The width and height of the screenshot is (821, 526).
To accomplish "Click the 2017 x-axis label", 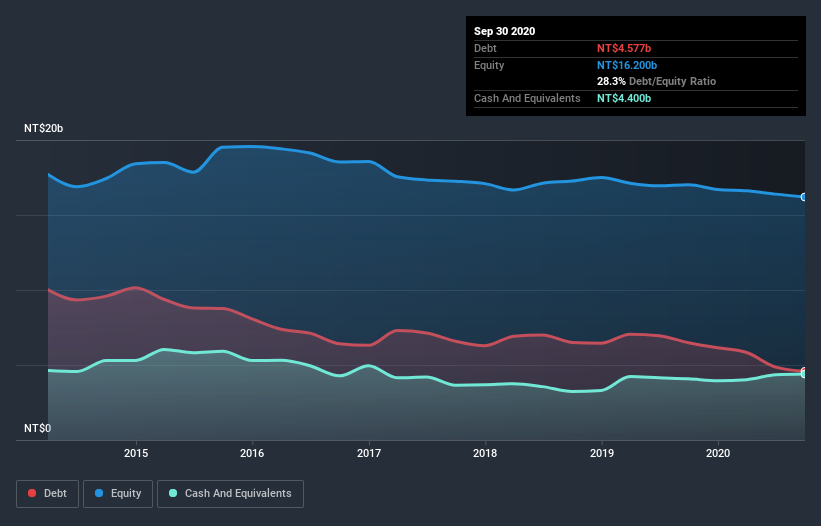I will tap(369, 453).
